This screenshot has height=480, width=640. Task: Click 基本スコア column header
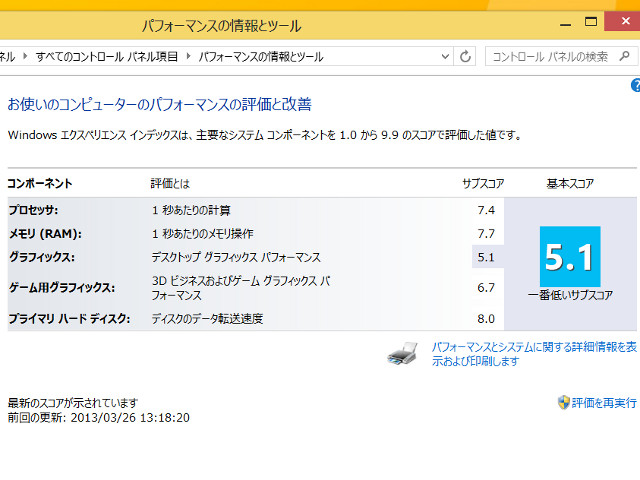pos(570,183)
